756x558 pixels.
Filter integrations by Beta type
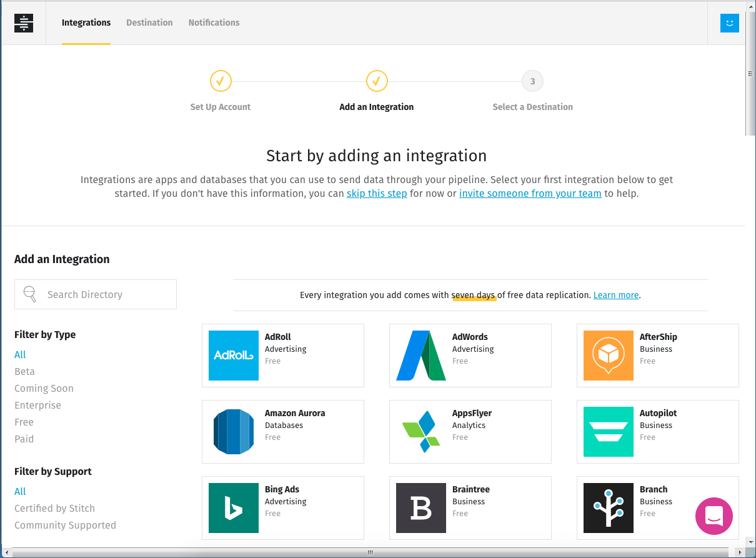click(24, 371)
